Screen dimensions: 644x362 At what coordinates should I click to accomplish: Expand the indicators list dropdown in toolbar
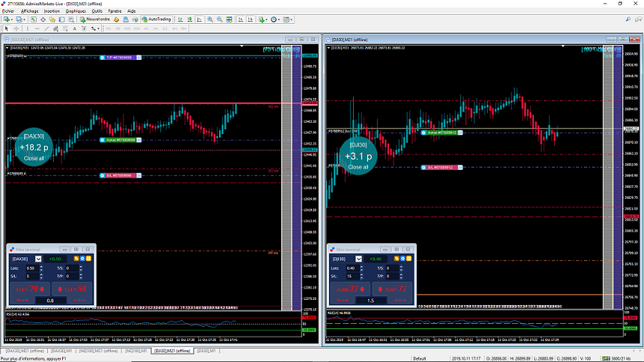[x=266, y=19]
